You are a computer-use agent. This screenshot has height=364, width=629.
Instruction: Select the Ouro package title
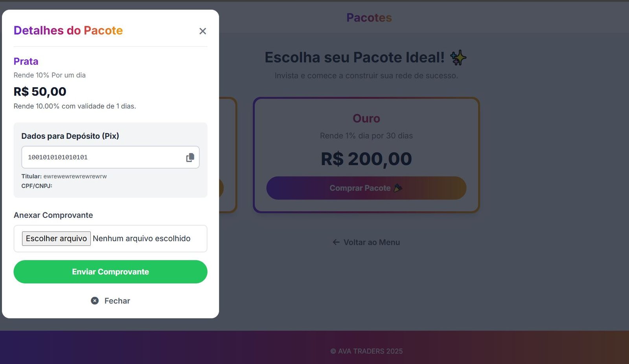pos(366,118)
